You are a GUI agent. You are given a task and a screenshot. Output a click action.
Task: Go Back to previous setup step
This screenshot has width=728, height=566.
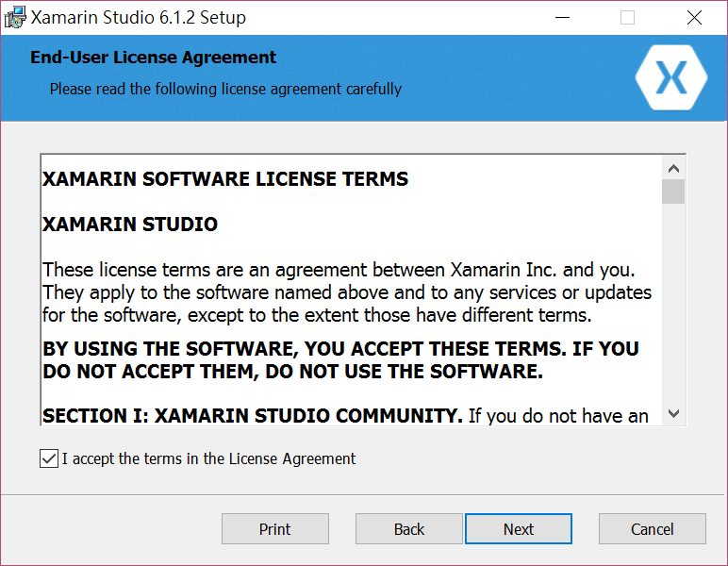[x=409, y=529]
